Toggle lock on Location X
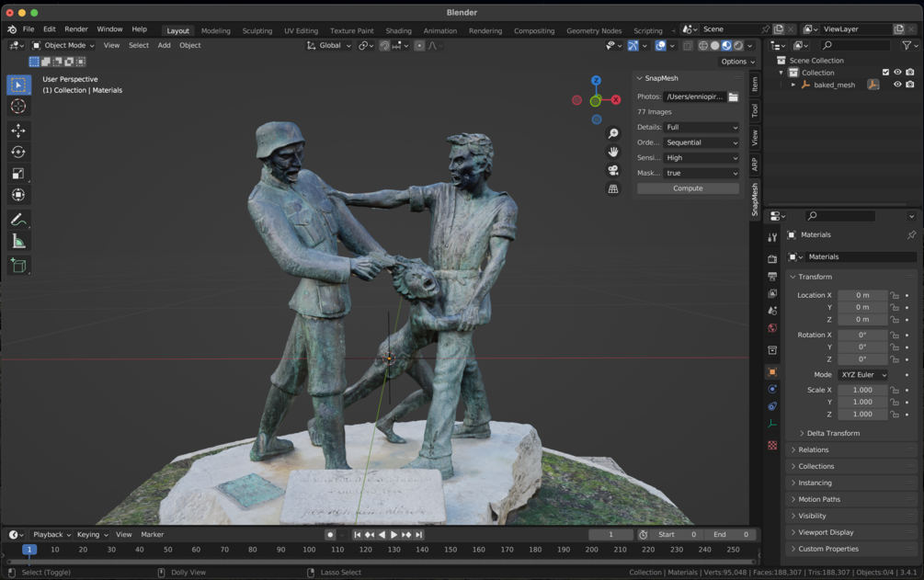 [x=895, y=295]
